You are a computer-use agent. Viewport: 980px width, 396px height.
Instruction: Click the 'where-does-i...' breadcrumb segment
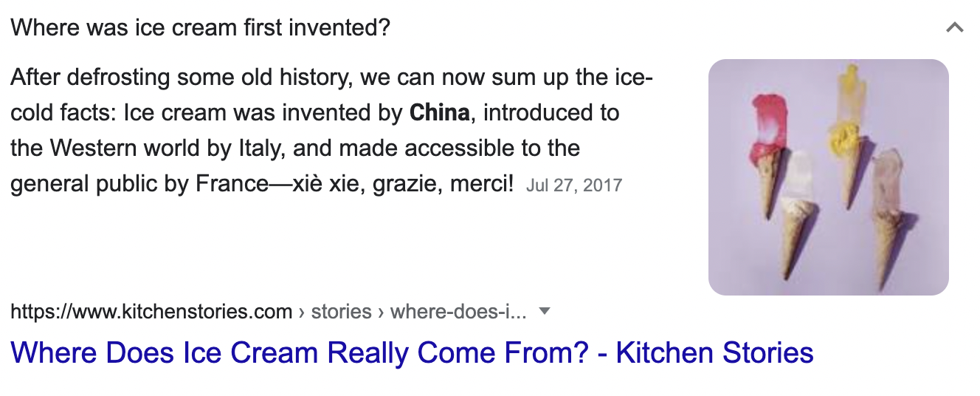[458, 312]
